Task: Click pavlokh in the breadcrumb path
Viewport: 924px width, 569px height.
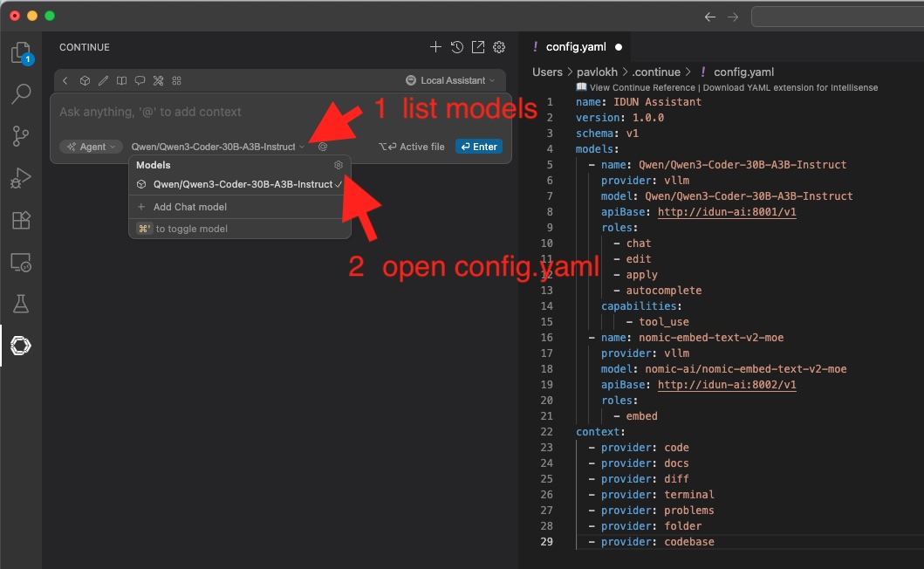Action: pos(597,72)
